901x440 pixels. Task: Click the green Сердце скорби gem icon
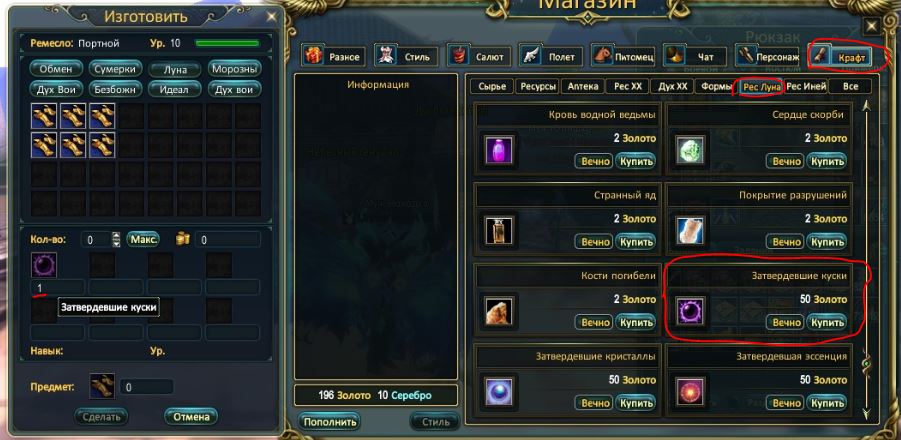tap(688, 150)
